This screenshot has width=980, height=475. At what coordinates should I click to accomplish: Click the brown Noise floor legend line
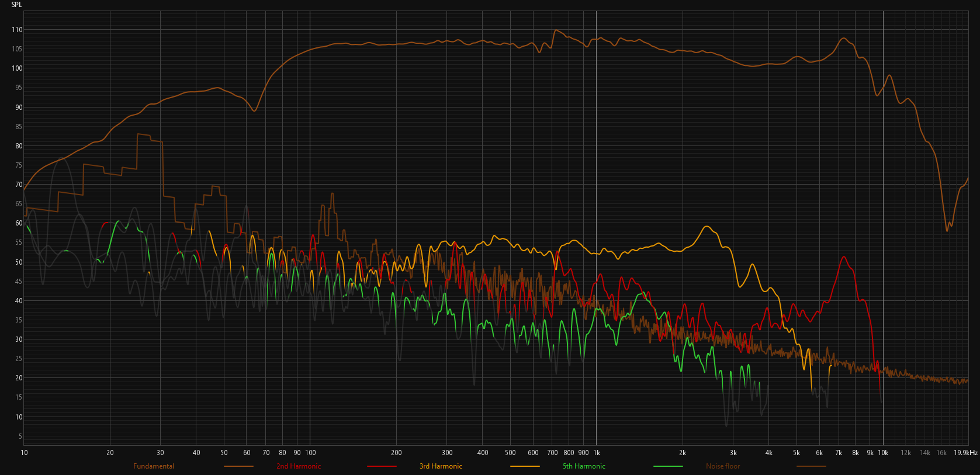point(811,466)
